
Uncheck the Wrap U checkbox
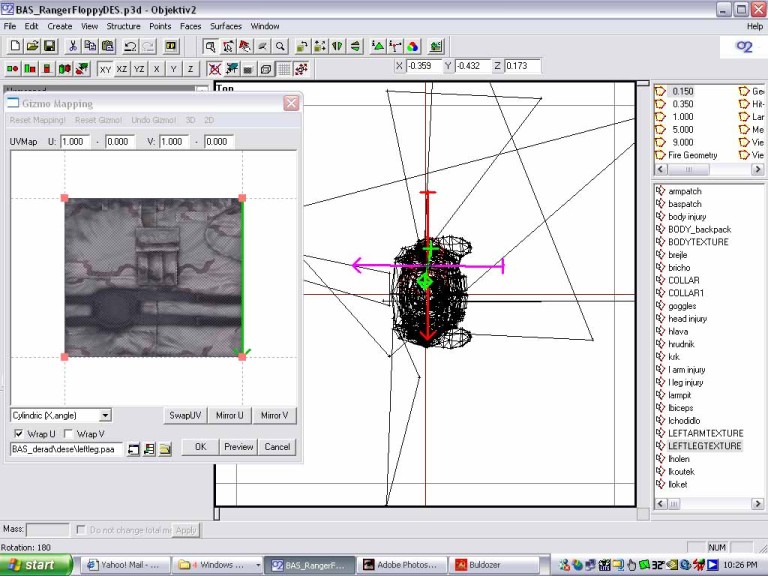point(18,434)
